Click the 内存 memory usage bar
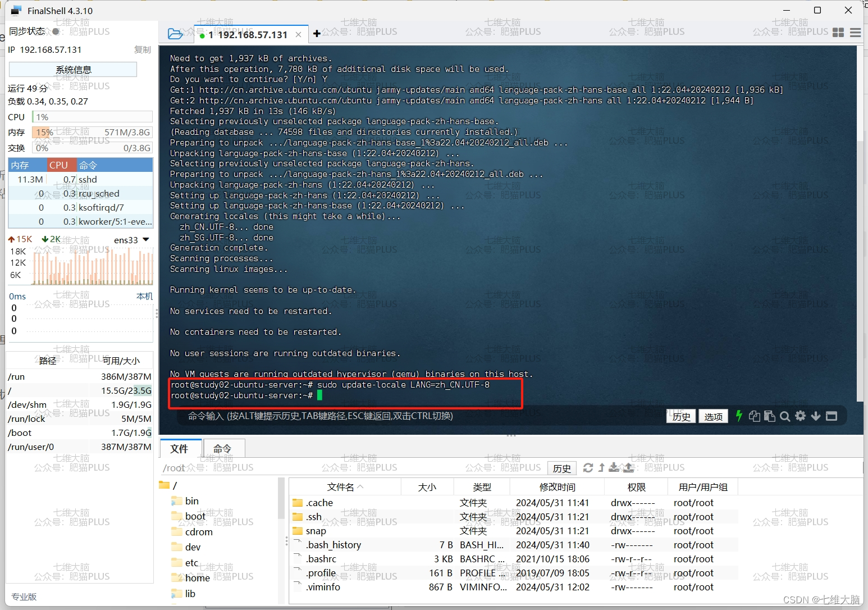Image resolution: width=868 pixels, height=610 pixels. click(x=92, y=133)
